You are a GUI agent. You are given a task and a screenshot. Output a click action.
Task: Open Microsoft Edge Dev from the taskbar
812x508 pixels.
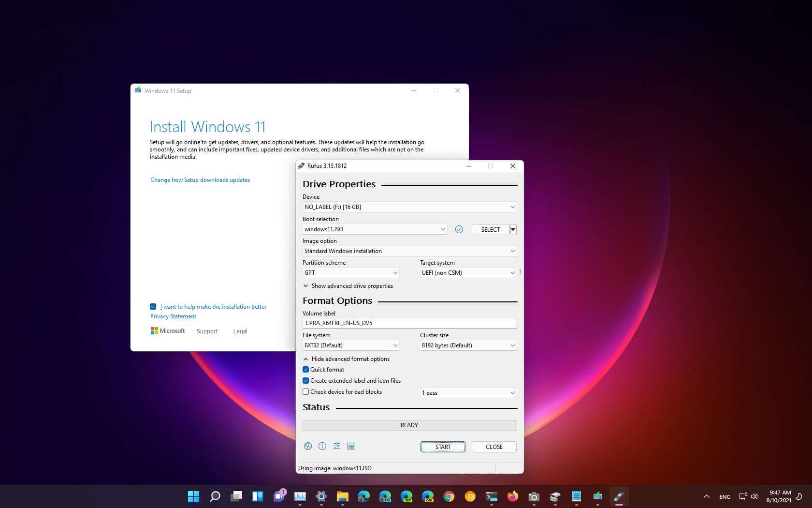pyautogui.click(x=406, y=496)
